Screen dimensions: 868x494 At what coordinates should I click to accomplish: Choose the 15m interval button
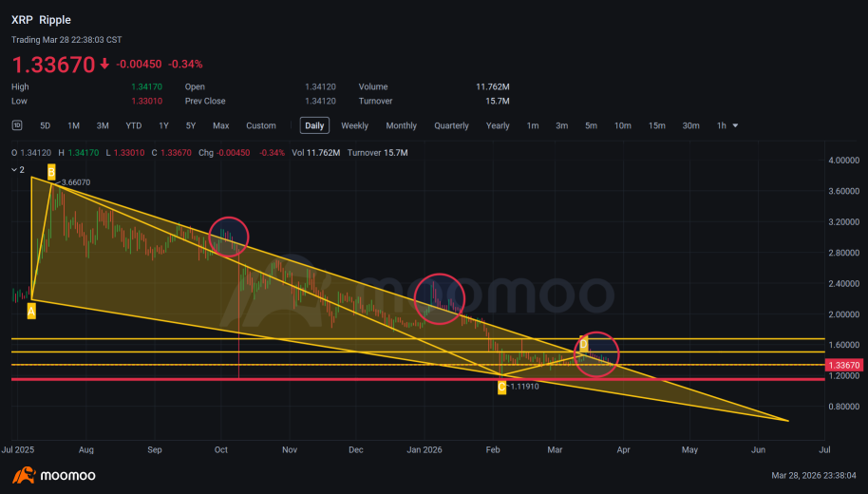click(x=656, y=125)
